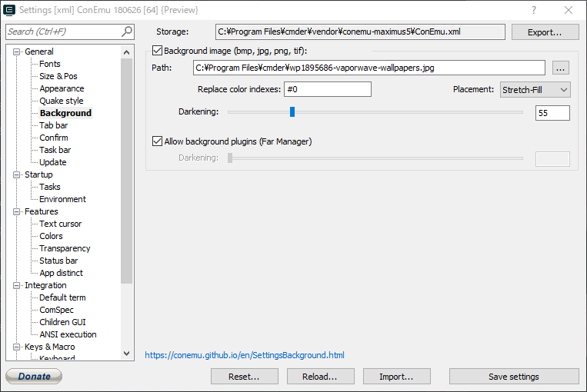Open the Size & Pos settings page

coord(58,76)
